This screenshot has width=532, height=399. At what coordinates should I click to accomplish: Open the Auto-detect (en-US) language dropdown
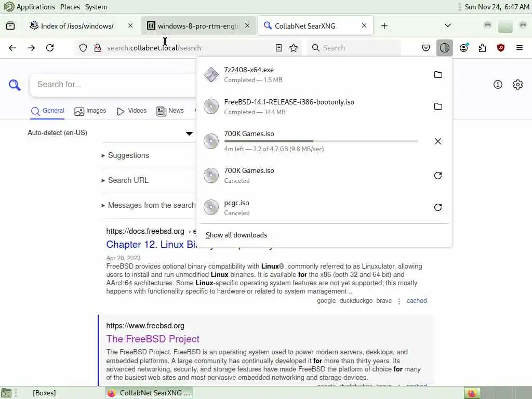pos(111,133)
